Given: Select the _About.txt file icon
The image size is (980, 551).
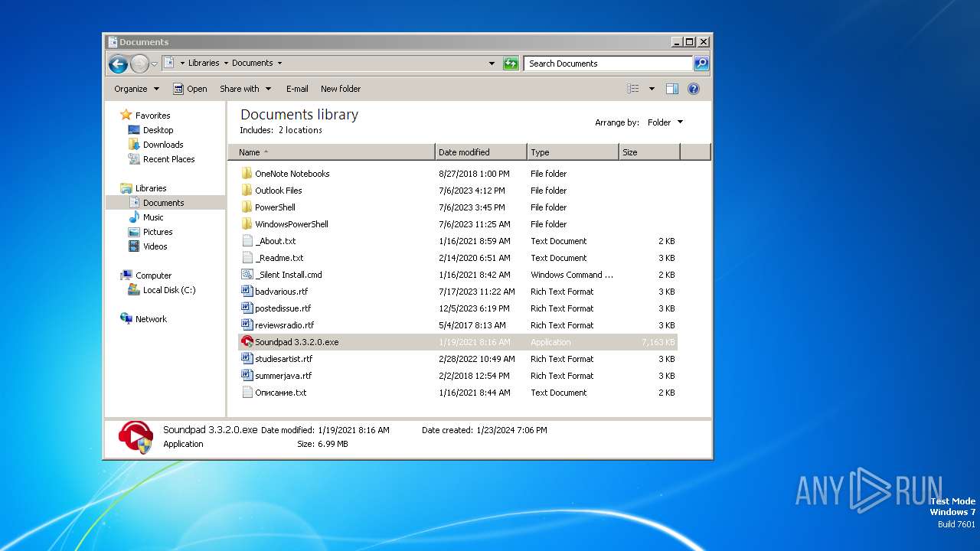Looking at the screenshot, I should 247,241.
